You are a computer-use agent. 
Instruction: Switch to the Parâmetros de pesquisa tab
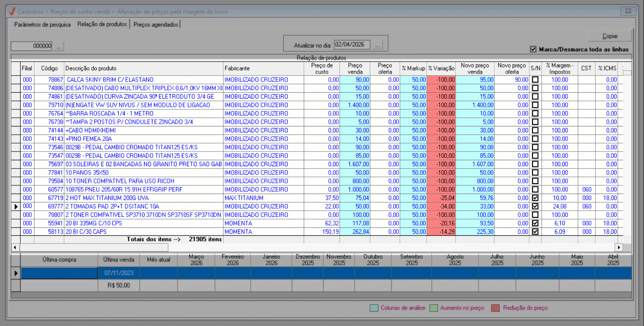[42, 25]
